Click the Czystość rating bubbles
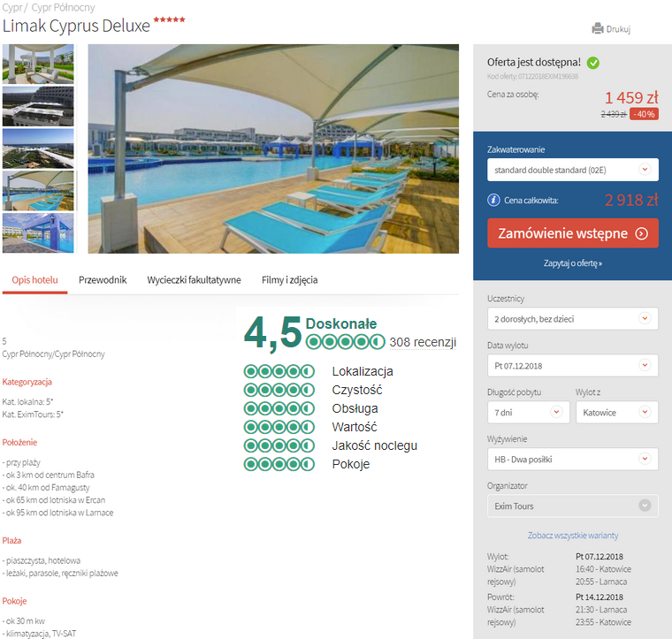Viewport: 672px width, 639px height. [x=279, y=390]
